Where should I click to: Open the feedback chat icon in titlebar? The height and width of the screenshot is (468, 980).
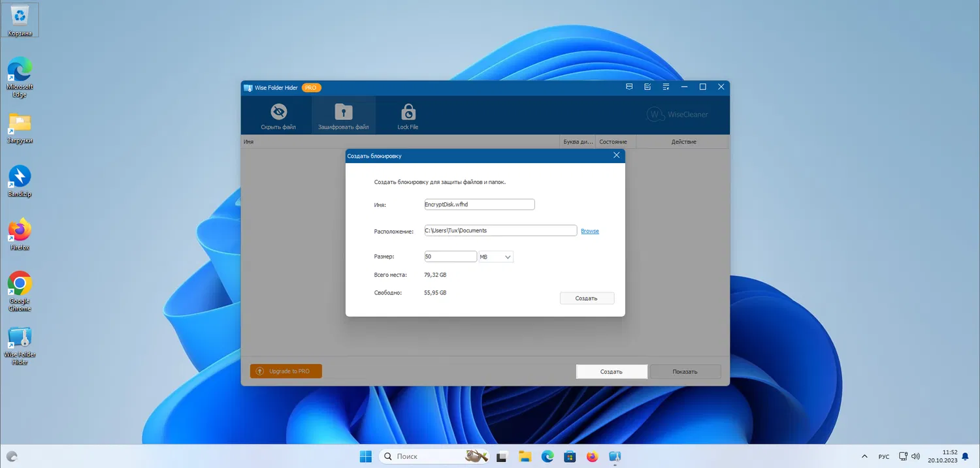pyautogui.click(x=629, y=87)
